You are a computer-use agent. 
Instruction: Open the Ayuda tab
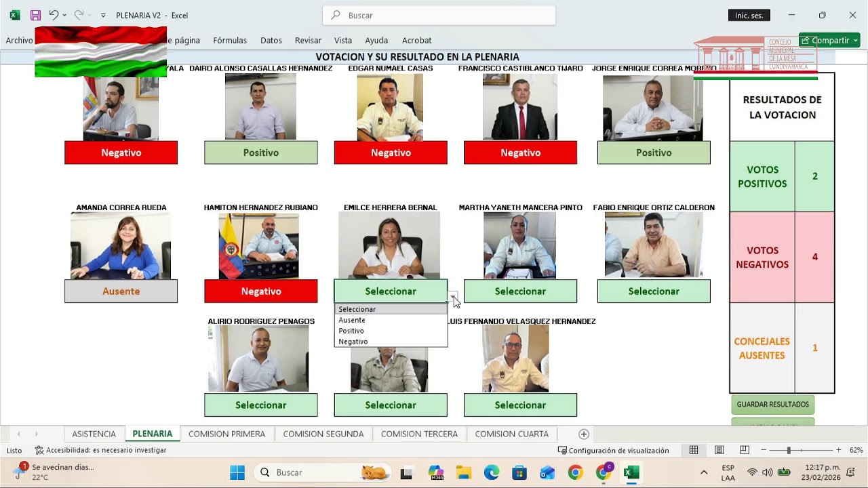376,41
